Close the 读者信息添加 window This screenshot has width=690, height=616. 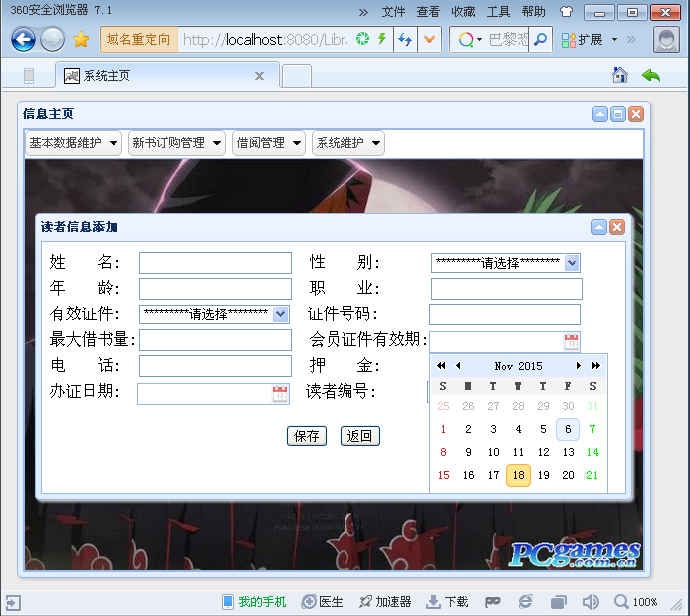[617, 227]
